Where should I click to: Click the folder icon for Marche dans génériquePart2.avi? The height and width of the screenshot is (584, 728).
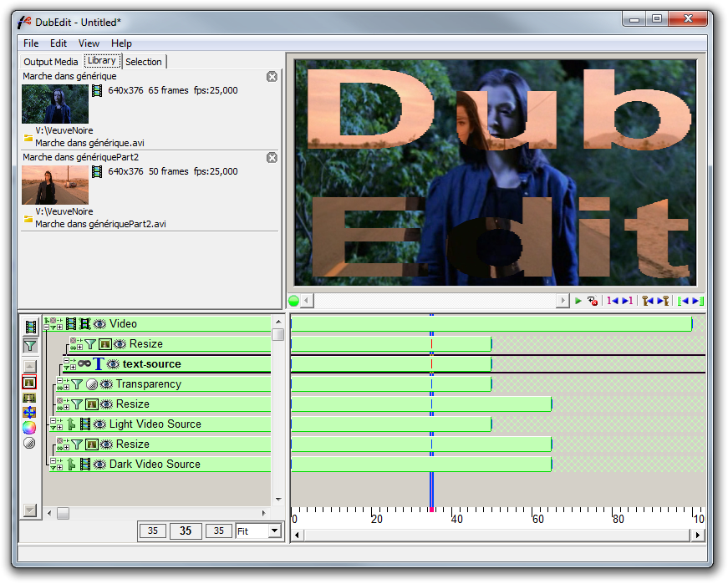pos(28,218)
